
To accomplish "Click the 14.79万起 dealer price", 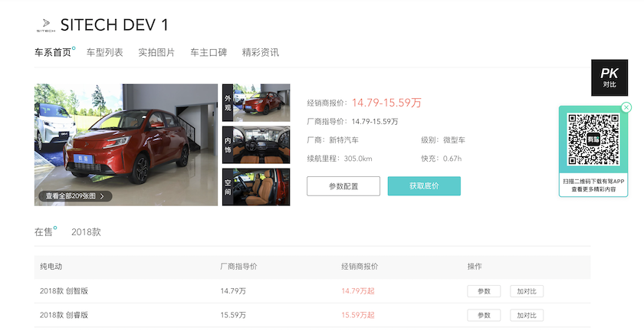I will coord(358,290).
